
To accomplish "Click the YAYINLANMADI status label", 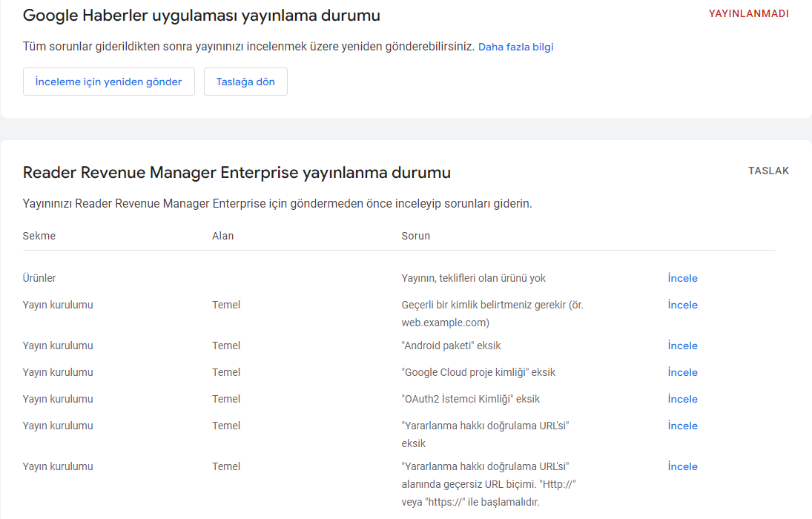I will tap(748, 14).
